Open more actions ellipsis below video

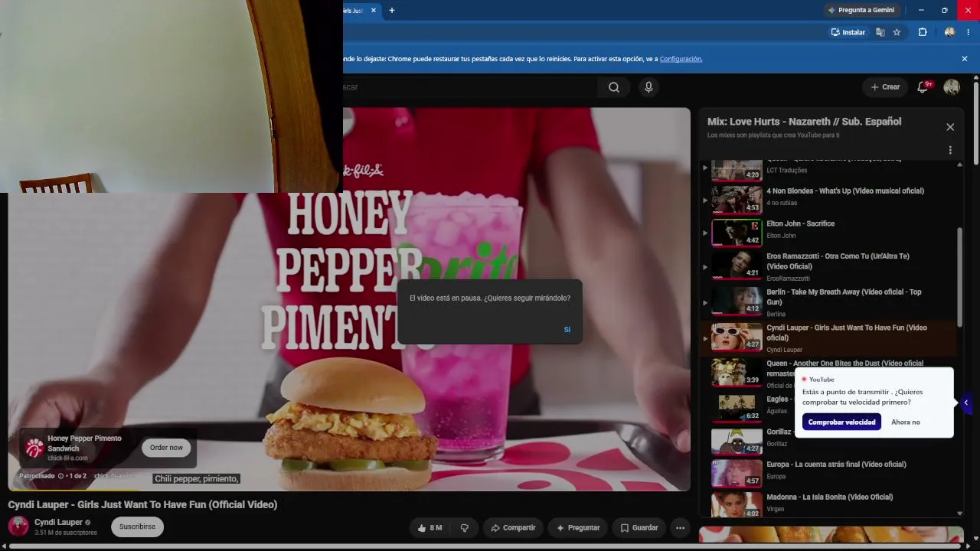click(x=680, y=528)
